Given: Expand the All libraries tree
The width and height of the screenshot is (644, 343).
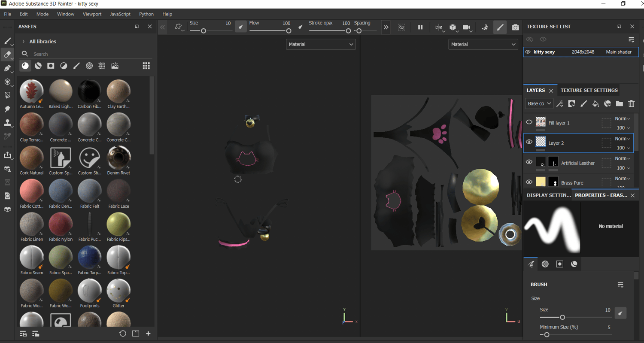Looking at the screenshot, I should [x=23, y=42].
